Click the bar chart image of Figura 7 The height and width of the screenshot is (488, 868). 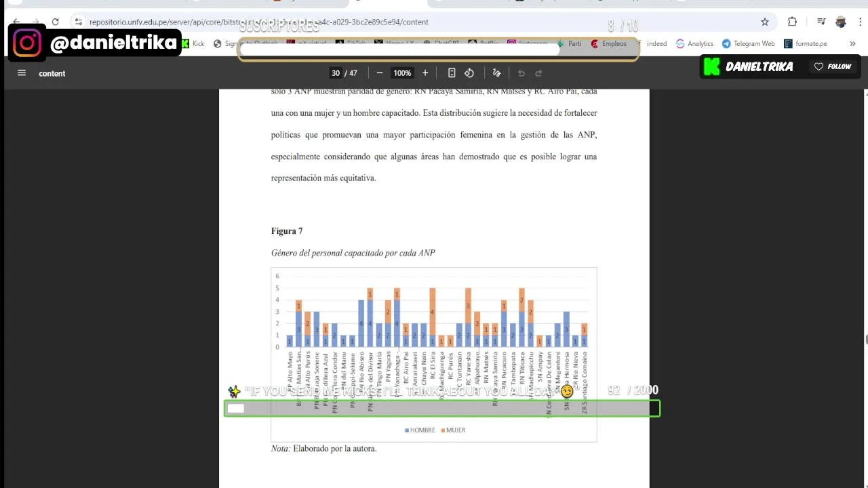point(434,354)
